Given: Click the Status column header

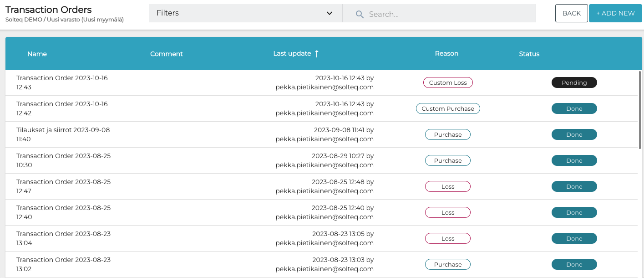Looking at the screenshot, I should (529, 53).
